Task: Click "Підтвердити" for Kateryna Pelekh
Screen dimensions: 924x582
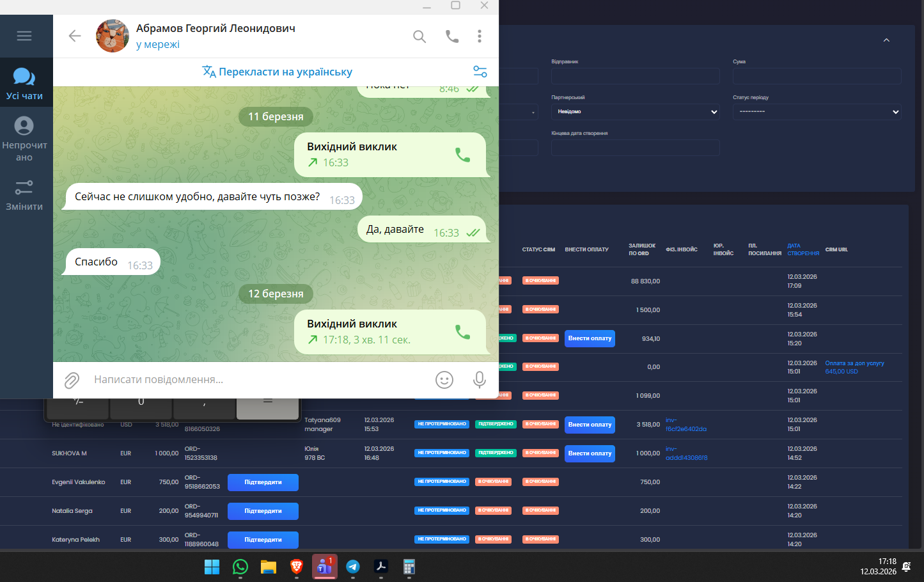Action: pos(263,540)
